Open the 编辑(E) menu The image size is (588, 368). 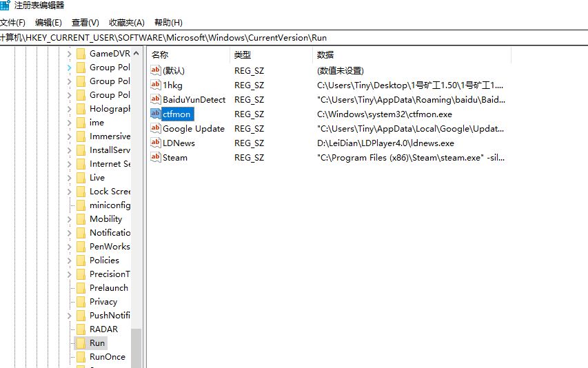(48, 23)
